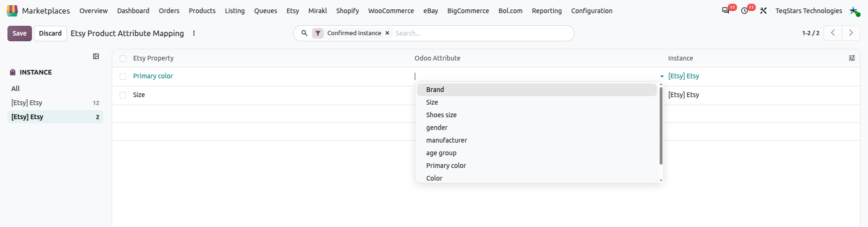The width and height of the screenshot is (868, 227).
Task: Choose manufacturer option in dropdown
Action: [537, 140]
